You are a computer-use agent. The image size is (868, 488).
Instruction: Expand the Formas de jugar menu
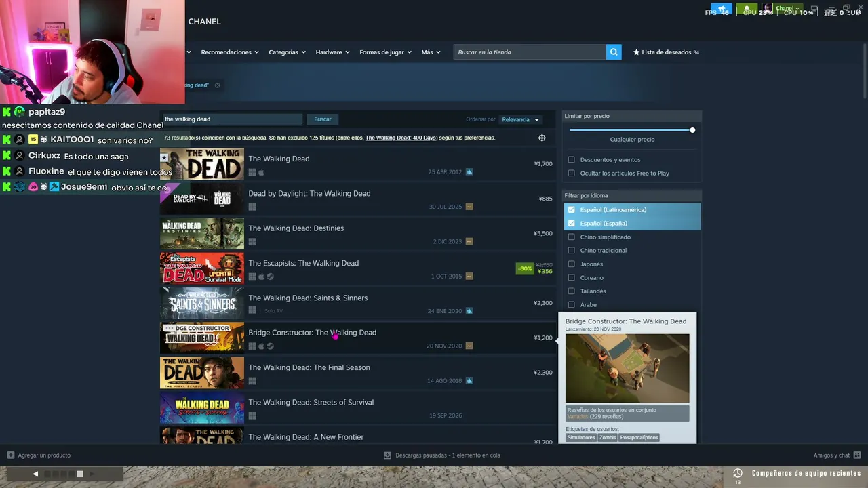click(385, 52)
